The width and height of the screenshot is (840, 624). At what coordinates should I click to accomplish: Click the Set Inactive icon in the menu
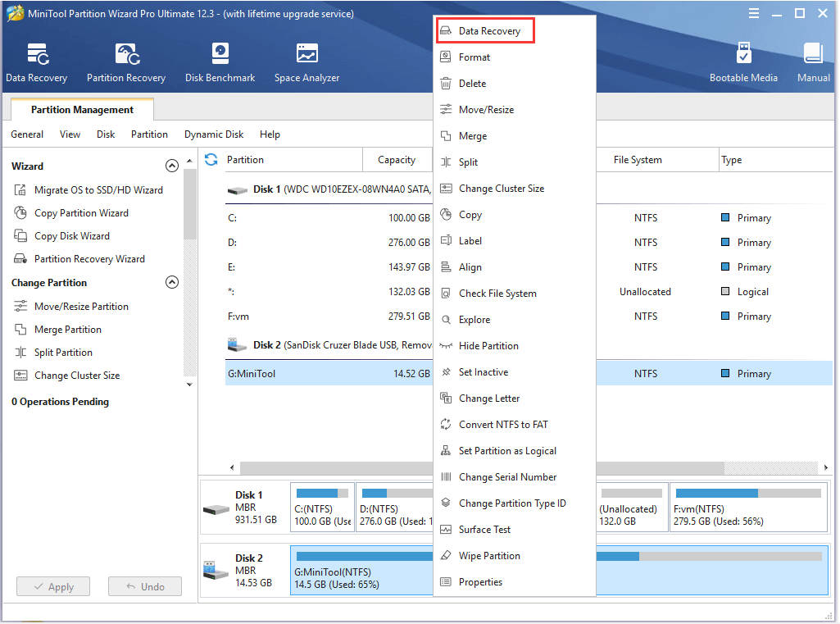click(x=446, y=372)
